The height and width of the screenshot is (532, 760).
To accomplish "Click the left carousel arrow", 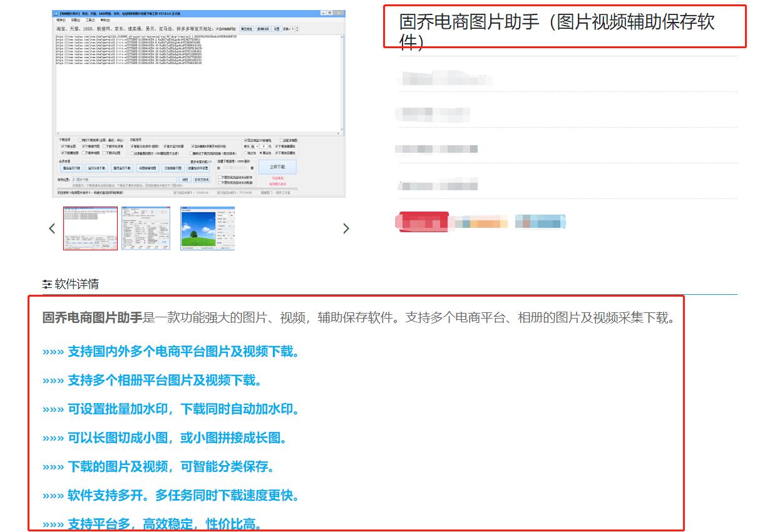I will (x=52, y=228).
